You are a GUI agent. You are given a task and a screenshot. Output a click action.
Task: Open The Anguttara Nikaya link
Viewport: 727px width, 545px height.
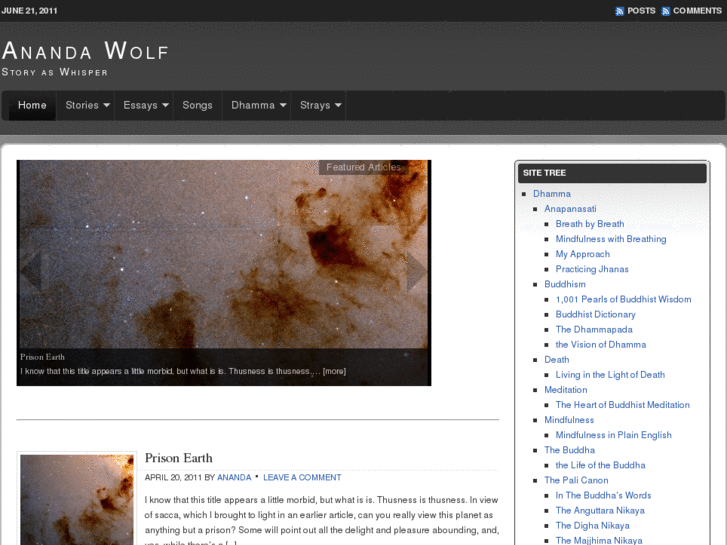tap(600, 510)
